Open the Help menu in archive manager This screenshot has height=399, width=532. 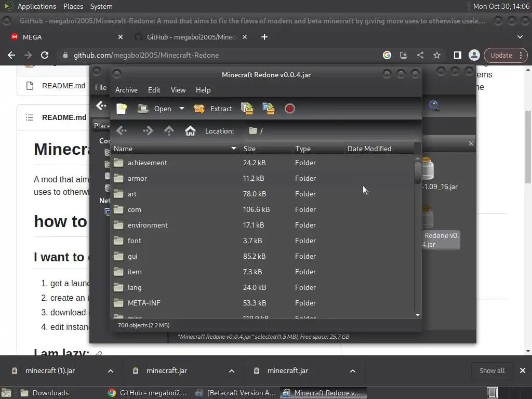pos(203,90)
